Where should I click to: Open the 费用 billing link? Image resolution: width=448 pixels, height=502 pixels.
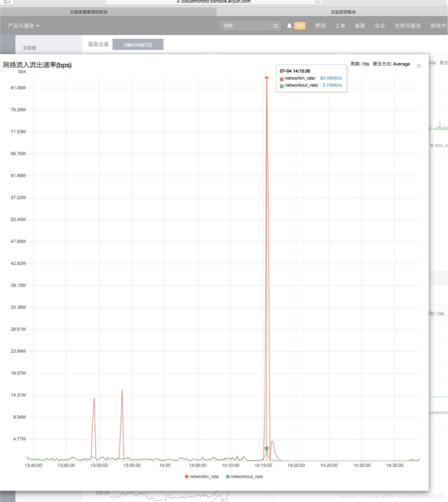[x=320, y=26]
